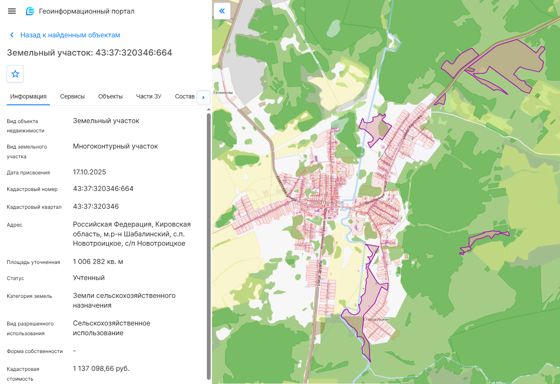Click Кадастровый квартал value 43:37:320346
The image size is (560, 384).
[x=96, y=206]
